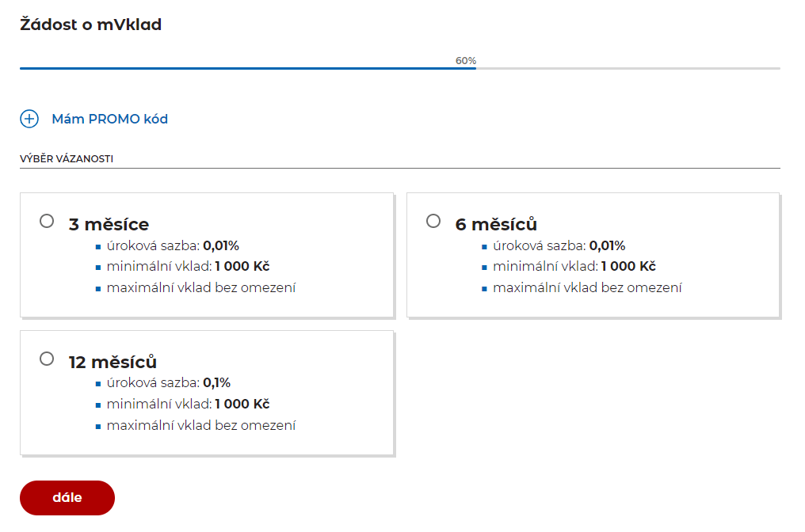This screenshot has width=805, height=532.
Task: Choose the 12 měsíců radio option
Action: click(x=47, y=359)
